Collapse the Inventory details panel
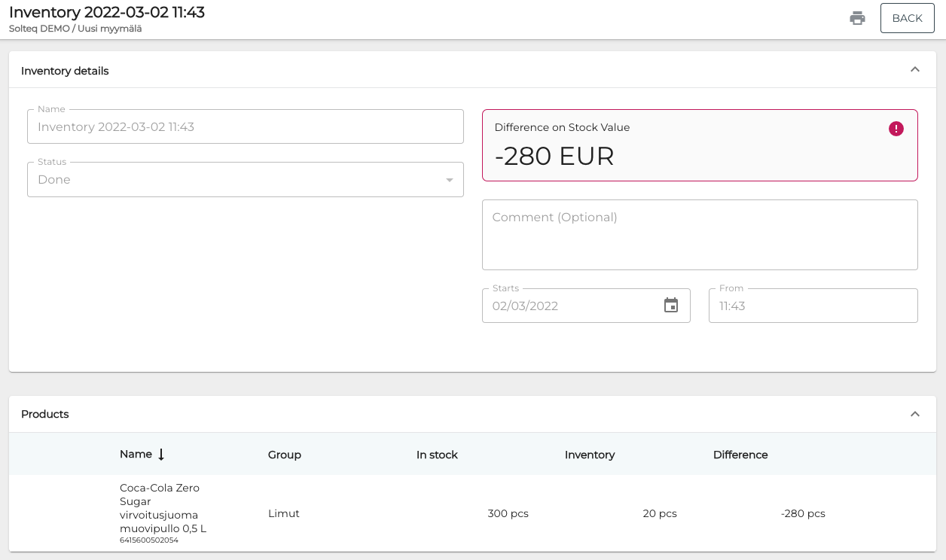 (914, 70)
